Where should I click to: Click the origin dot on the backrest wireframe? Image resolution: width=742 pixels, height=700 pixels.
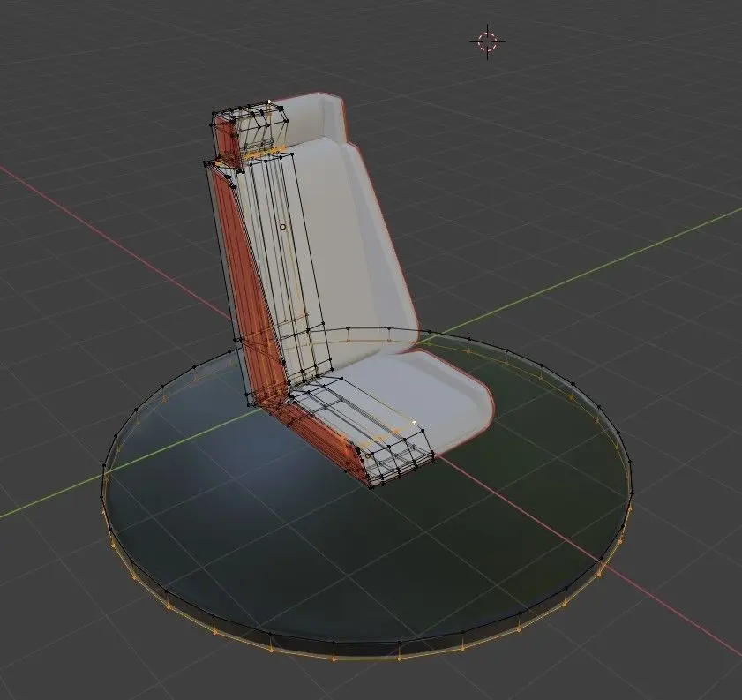(x=283, y=227)
